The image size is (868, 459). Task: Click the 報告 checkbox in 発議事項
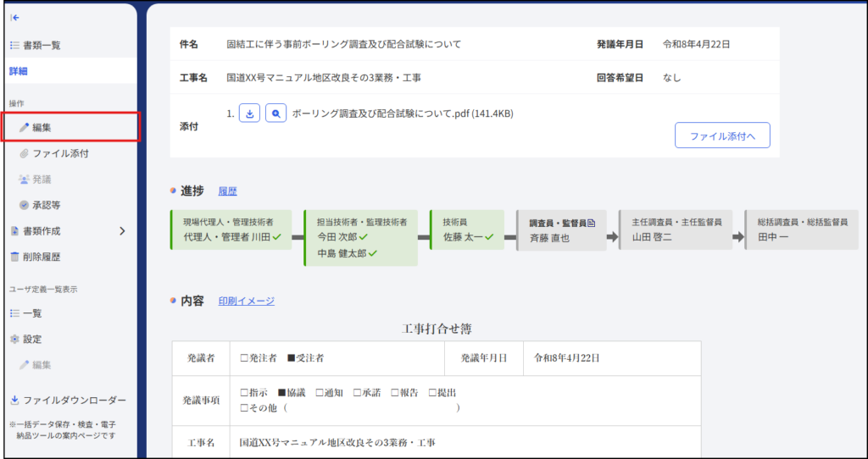click(x=395, y=393)
